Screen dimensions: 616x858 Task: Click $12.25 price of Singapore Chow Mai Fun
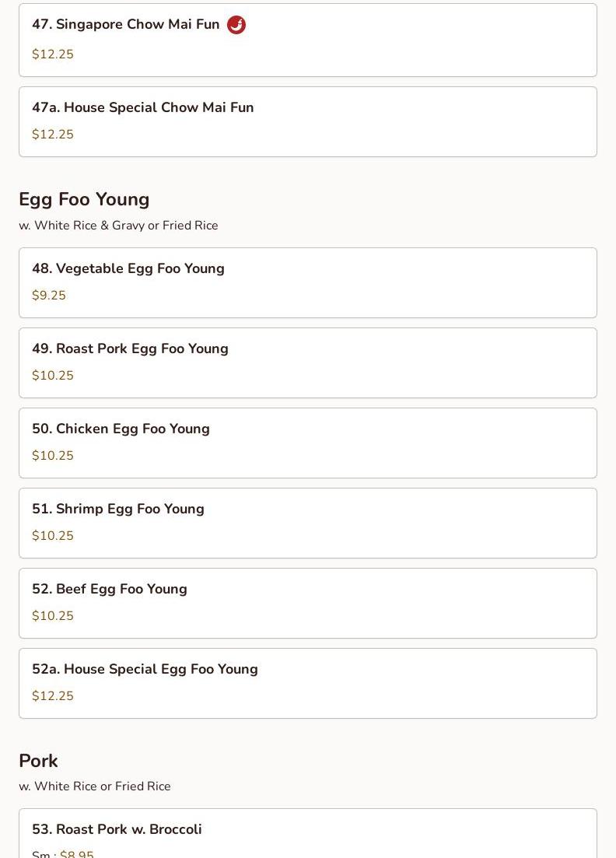(x=53, y=54)
